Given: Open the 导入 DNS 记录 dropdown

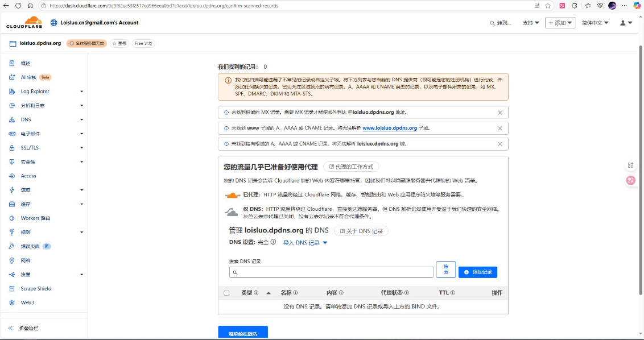Looking at the screenshot, I should [x=305, y=243].
